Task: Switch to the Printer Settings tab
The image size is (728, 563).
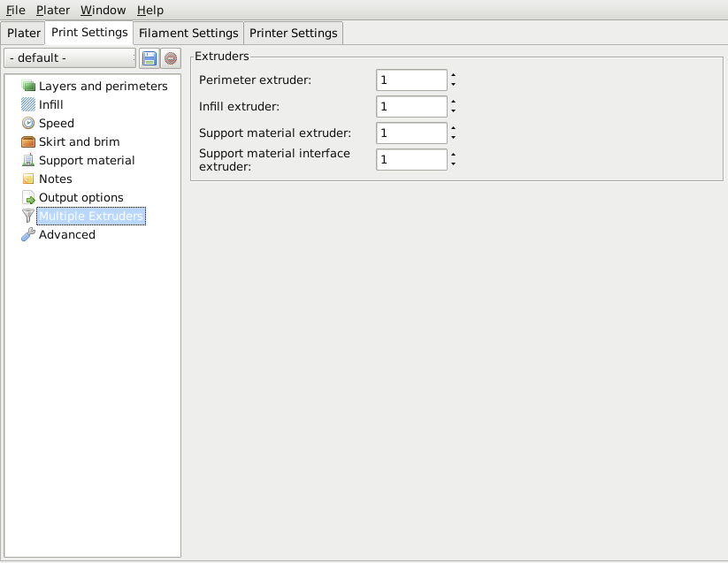Action: point(294,33)
